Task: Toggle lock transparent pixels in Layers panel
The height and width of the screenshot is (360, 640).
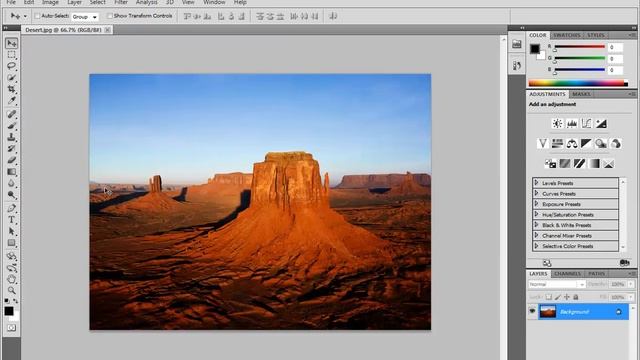Action: (549, 297)
